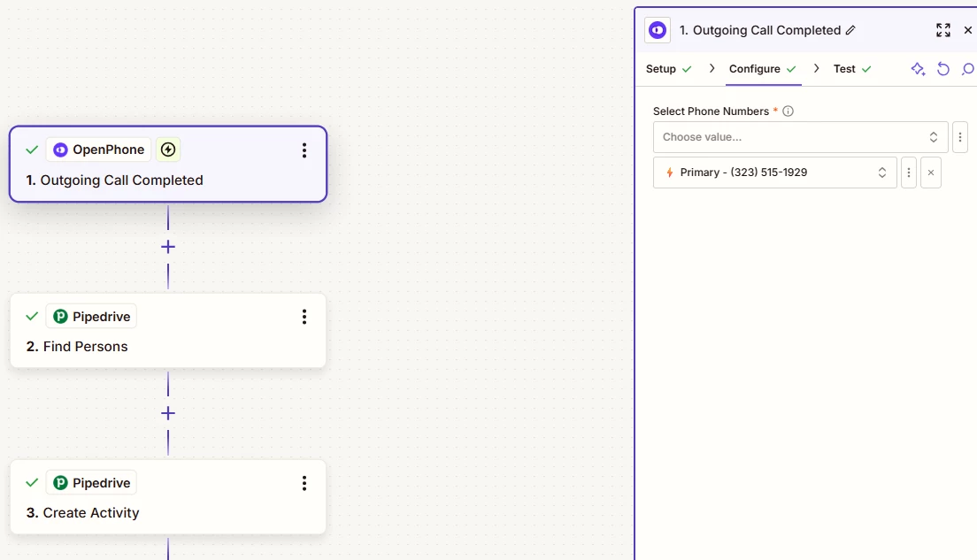Add a step after Find Persons
The height and width of the screenshot is (560, 977).
pos(168,413)
